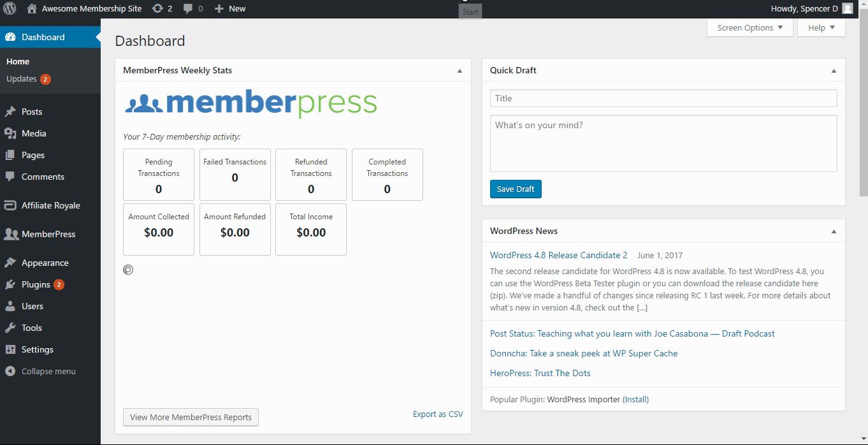
Task: Go to the Media menu
Action: (x=34, y=133)
